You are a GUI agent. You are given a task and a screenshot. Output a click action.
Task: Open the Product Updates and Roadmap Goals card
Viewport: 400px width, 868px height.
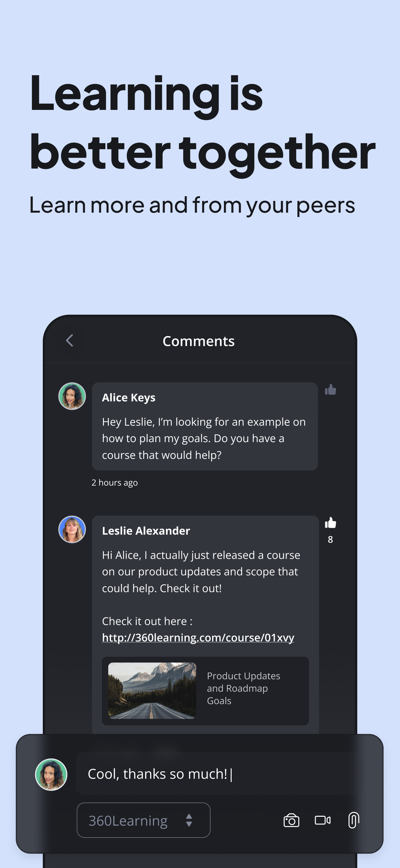pyautogui.click(x=205, y=691)
